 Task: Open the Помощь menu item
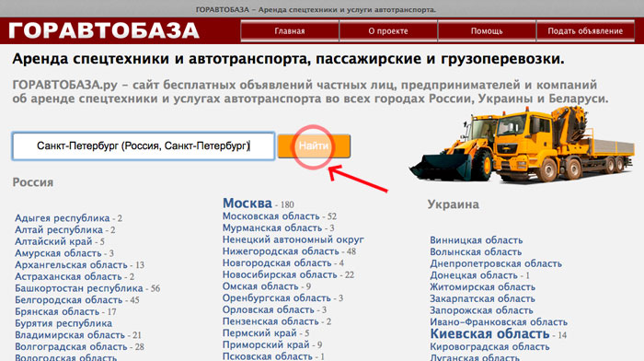(487, 30)
